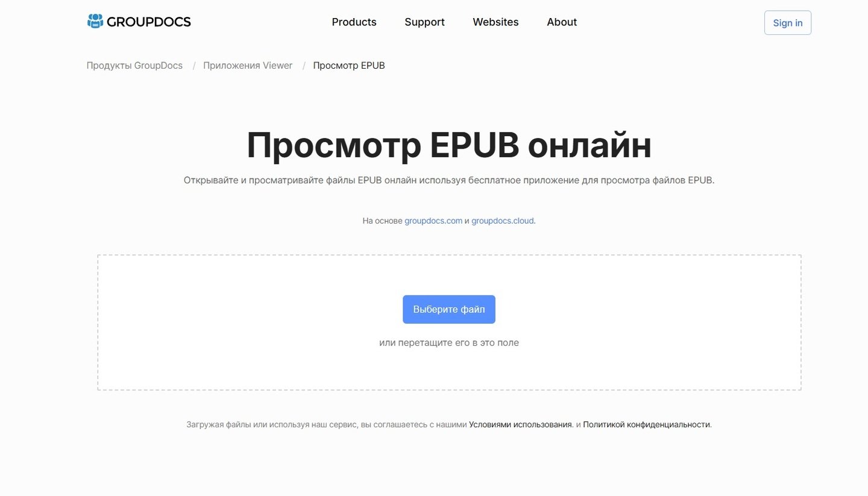868x496 pixels.
Task: Open the Условиями использования link
Action: pyautogui.click(x=520, y=425)
